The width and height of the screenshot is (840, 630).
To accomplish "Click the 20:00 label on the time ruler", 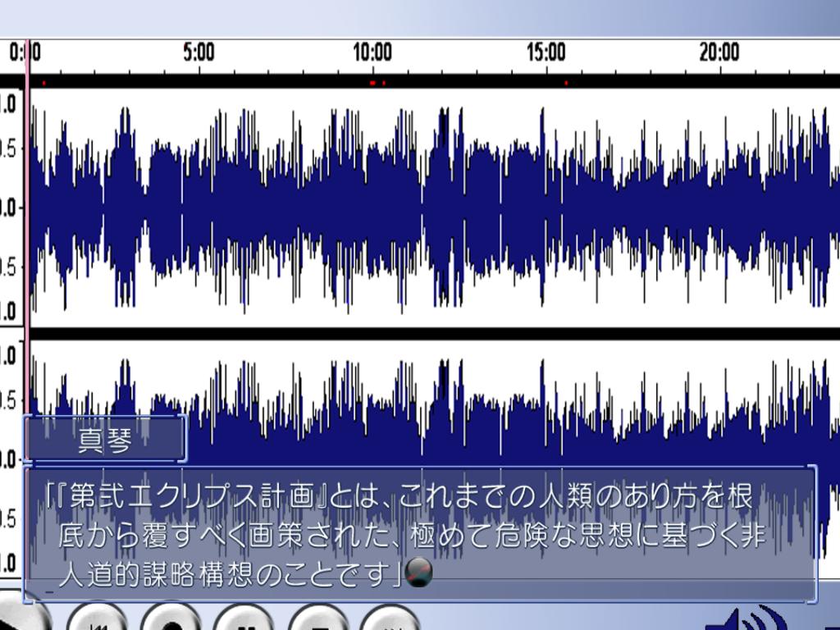I will pyautogui.click(x=719, y=52).
